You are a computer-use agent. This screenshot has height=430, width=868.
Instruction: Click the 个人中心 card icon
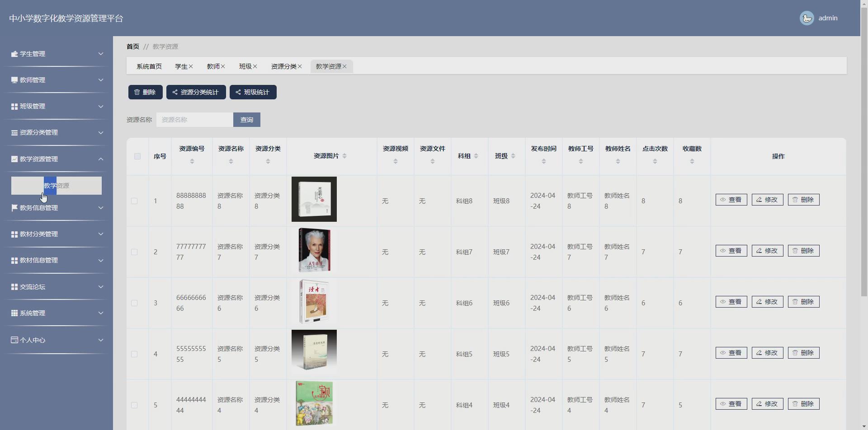pos(14,340)
